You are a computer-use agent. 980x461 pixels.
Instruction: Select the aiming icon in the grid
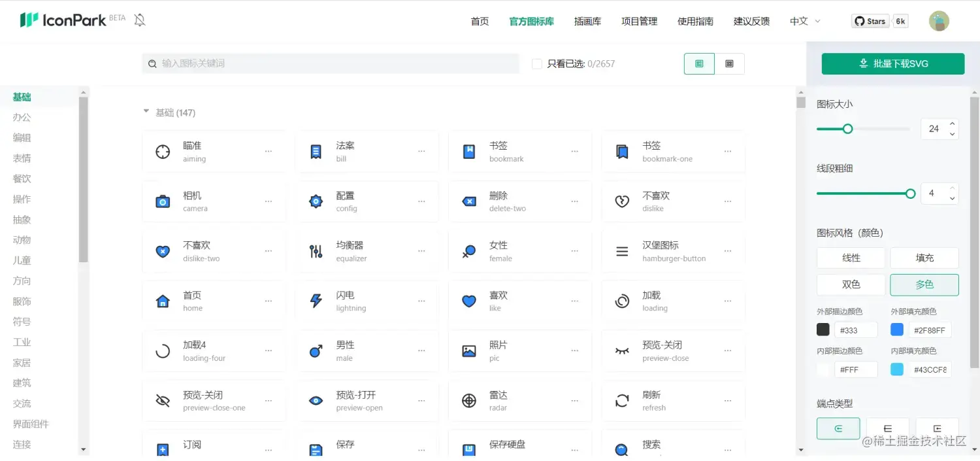click(162, 151)
